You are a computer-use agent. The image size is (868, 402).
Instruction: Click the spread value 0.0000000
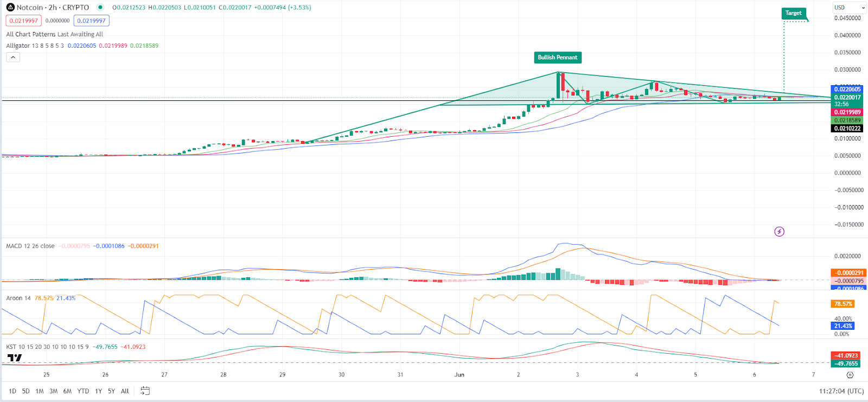click(58, 21)
